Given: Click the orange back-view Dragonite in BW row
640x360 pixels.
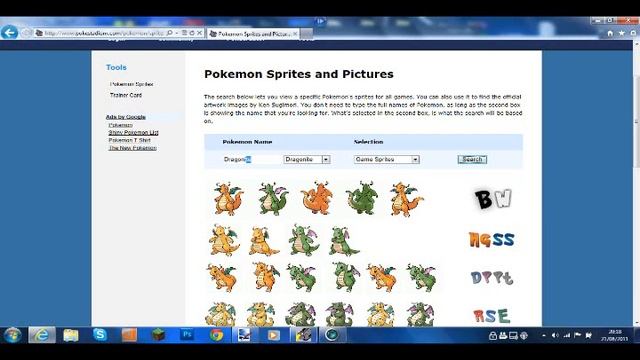Looking at the screenshot, I should 317,198.
